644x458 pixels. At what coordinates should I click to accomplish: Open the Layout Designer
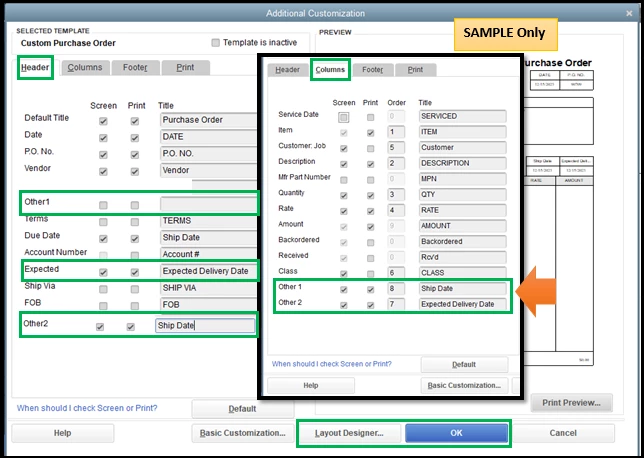coord(349,433)
